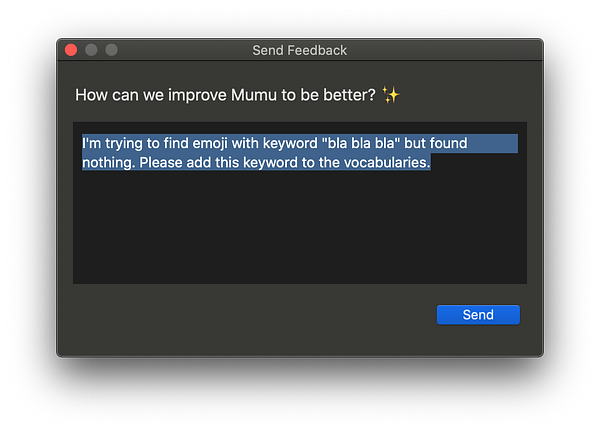600x432 pixels.
Task: Click the sparkles emoji in heading
Action: tap(391, 96)
